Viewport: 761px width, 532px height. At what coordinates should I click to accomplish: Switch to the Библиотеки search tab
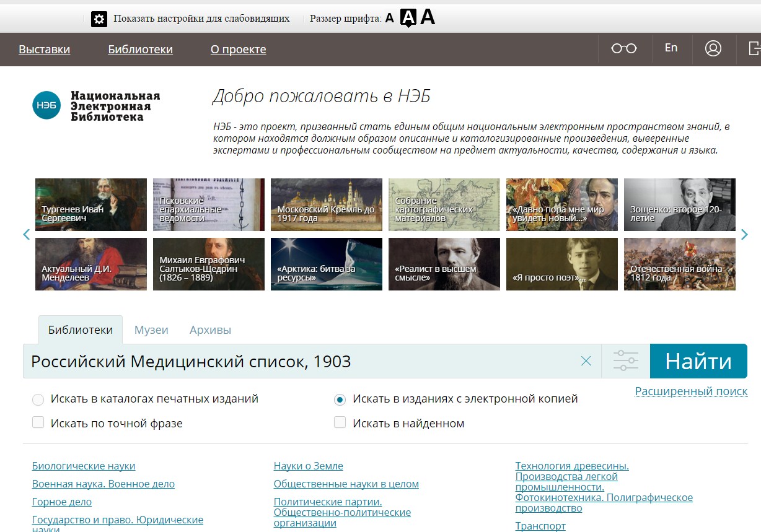81,329
